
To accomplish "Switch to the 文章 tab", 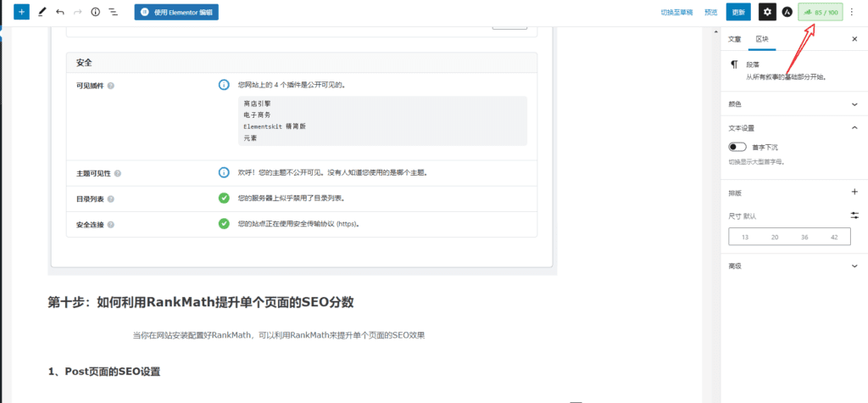I will tap(734, 39).
